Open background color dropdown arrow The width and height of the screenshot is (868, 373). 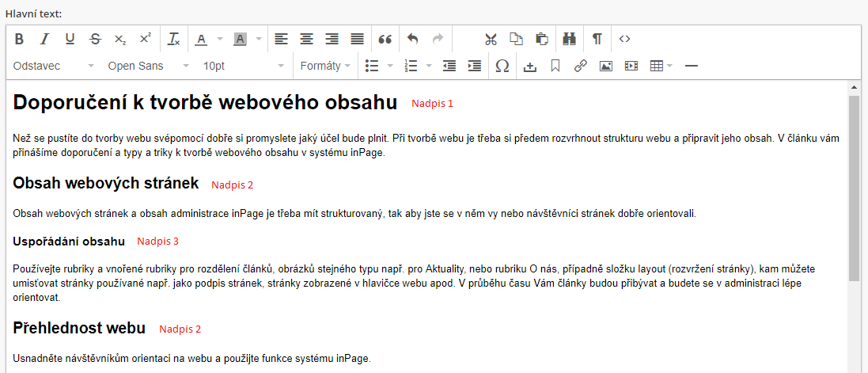[x=259, y=39]
